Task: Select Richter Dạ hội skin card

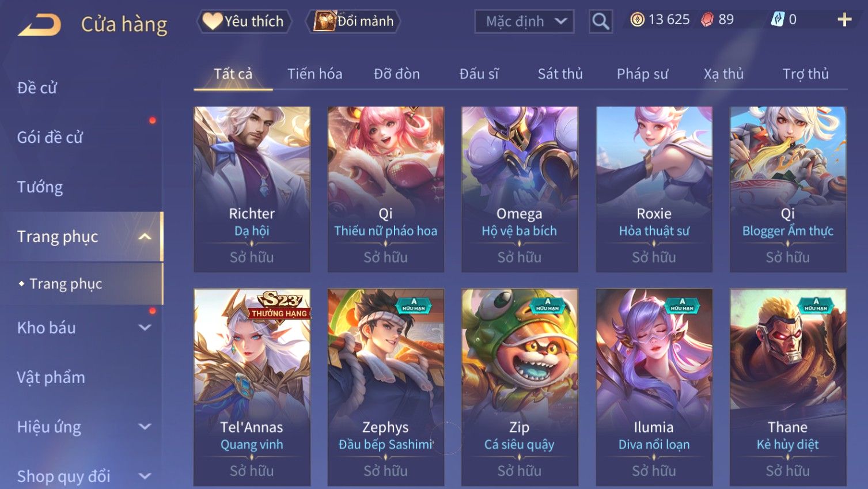Action: coord(252,189)
